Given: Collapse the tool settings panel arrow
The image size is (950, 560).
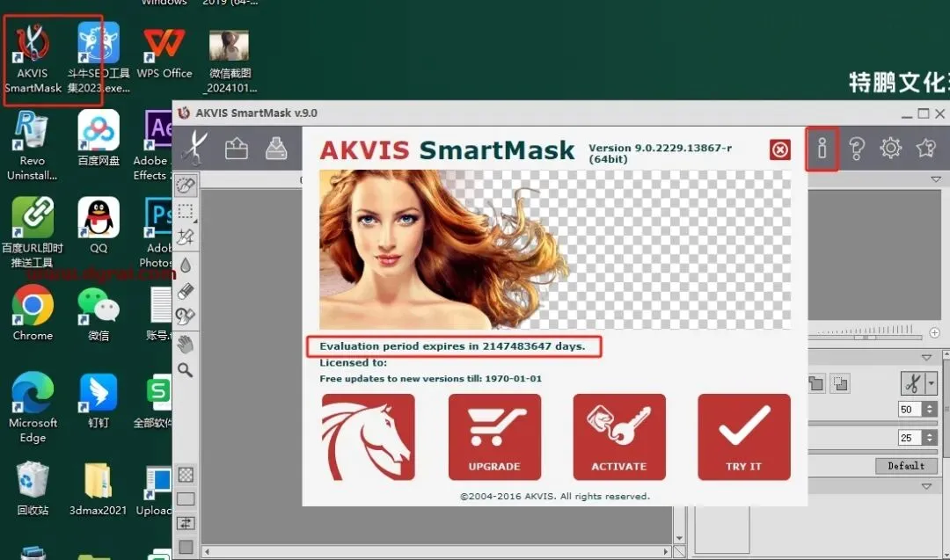Looking at the screenshot, I should pos(926,358).
